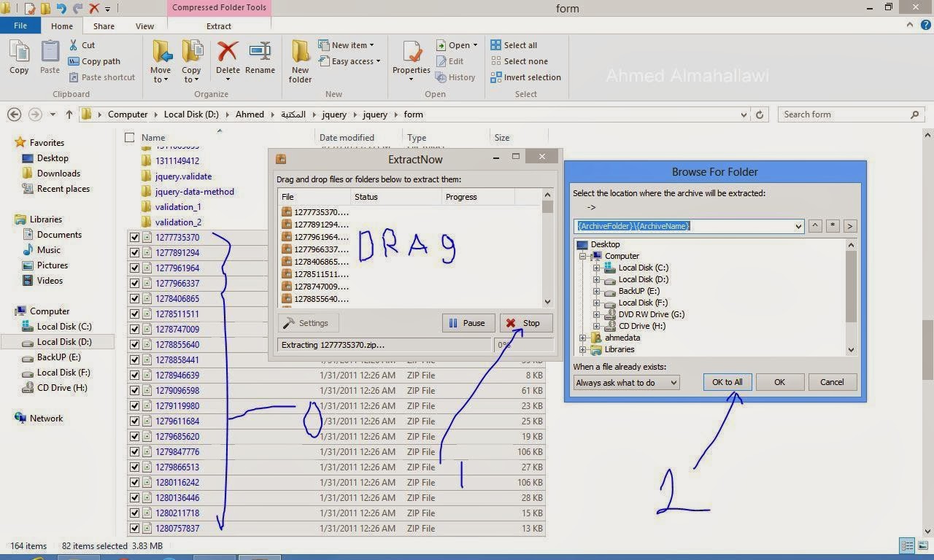Refresh the address bar location

tap(760, 114)
